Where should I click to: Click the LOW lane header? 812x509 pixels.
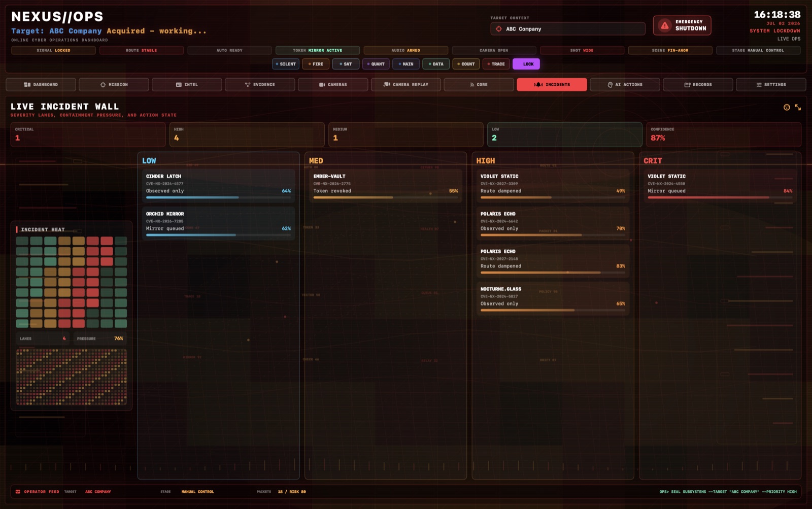coord(149,161)
